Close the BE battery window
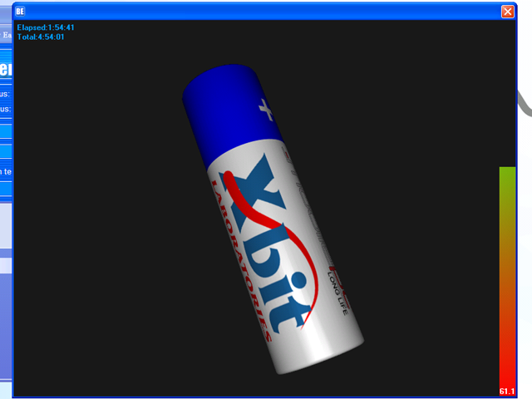Viewport: 532px width, 399px height. pos(508,12)
